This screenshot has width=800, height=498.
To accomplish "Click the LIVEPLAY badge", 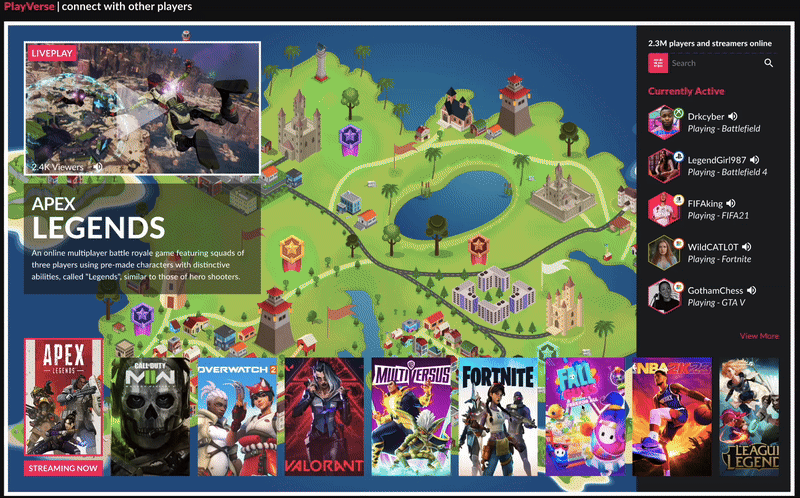I will pyautogui.click(x=52, y=52).
